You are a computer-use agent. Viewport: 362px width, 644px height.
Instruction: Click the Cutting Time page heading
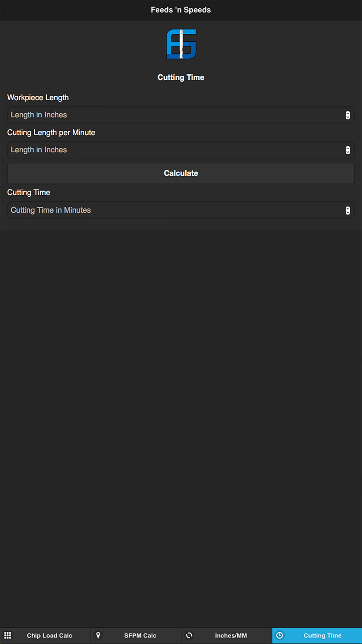pos(181,78)
